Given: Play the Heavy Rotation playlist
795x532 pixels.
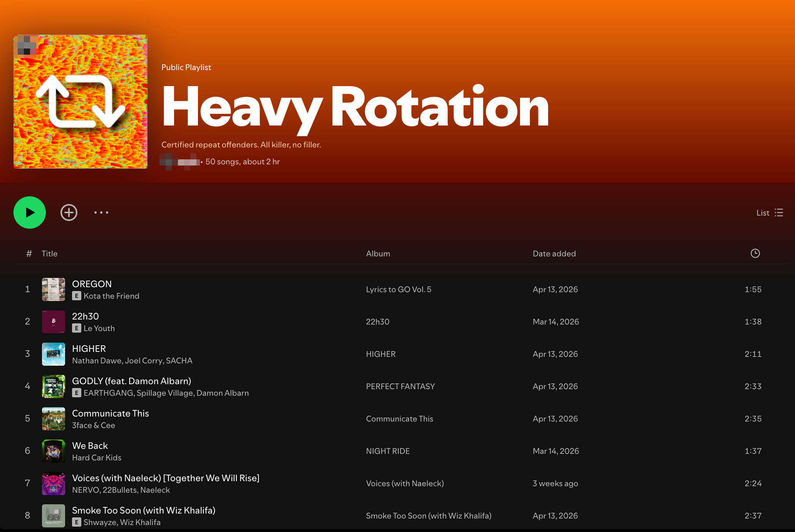Looking at the screenshot, I should tap(30, 212).
